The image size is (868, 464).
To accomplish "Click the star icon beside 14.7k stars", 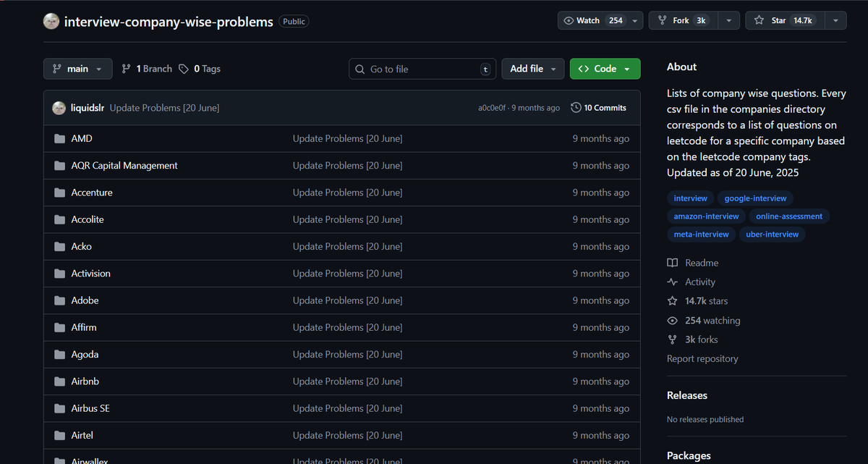I will coord(673,301).
